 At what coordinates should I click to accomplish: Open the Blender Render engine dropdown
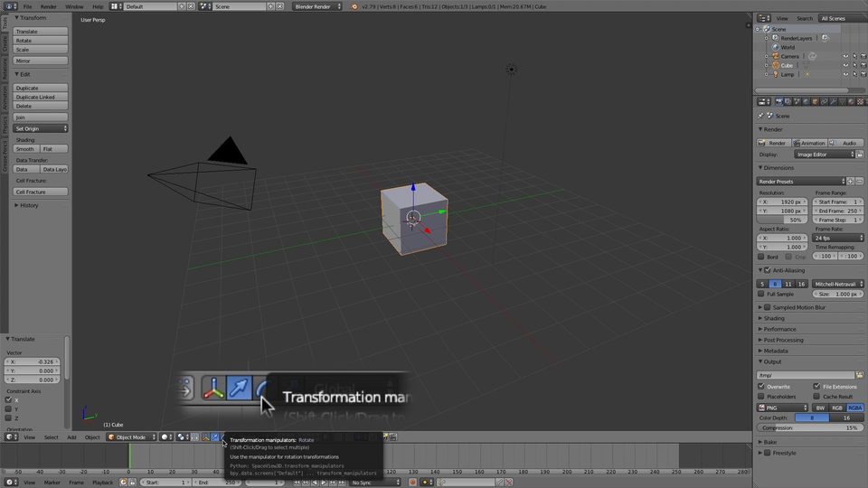click(x=317, y=6)
